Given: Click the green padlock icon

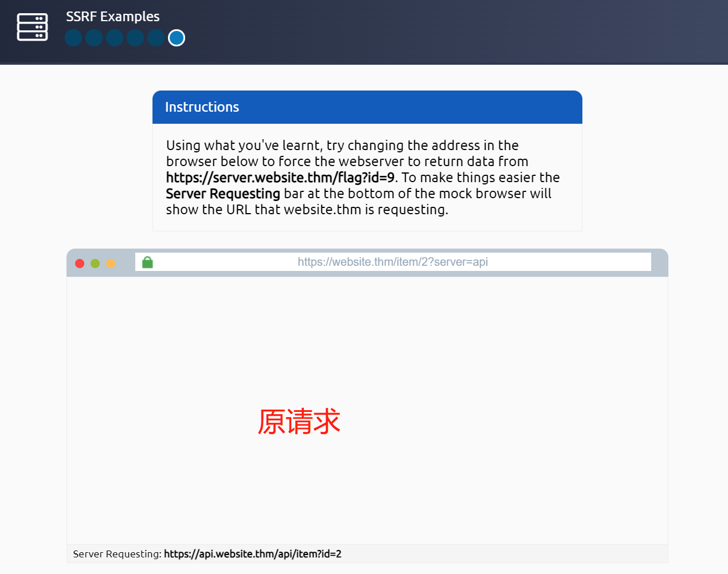Looking at the screenshot, I should (147, 262).
